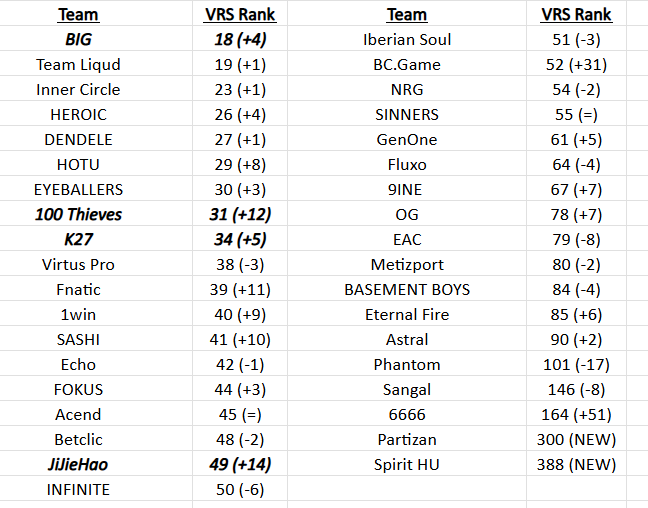The width and height of the screenshot is (648, 508).
Task: Select the Spirit HU team cell
Action: pos(407,464)
